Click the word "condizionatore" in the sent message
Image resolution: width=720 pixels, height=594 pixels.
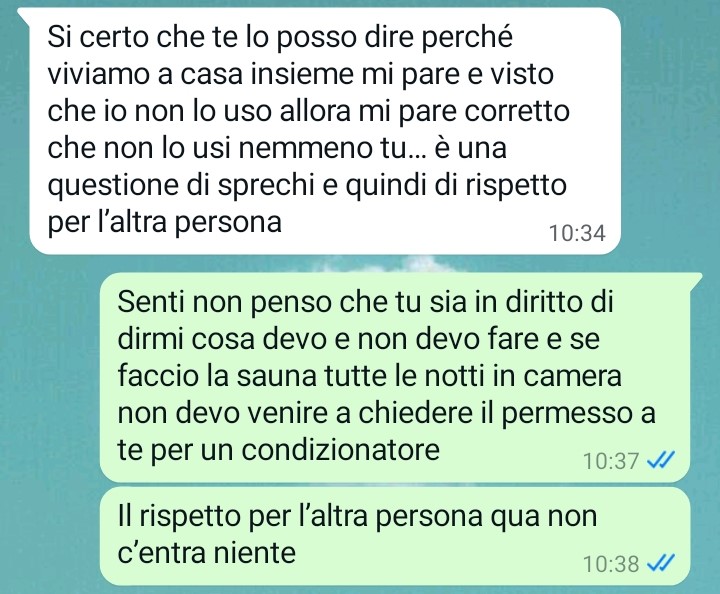[340, 450]
